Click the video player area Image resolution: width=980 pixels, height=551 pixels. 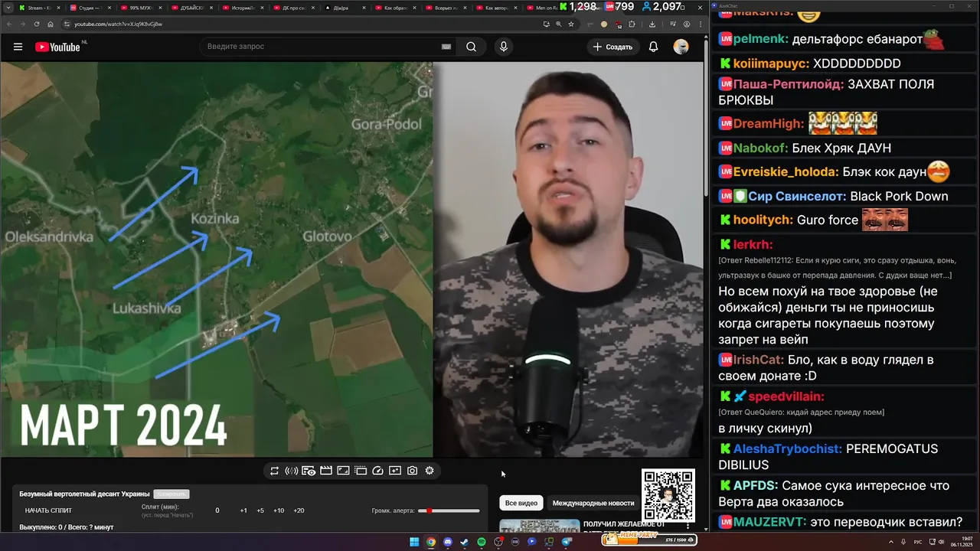pos(351,259)
